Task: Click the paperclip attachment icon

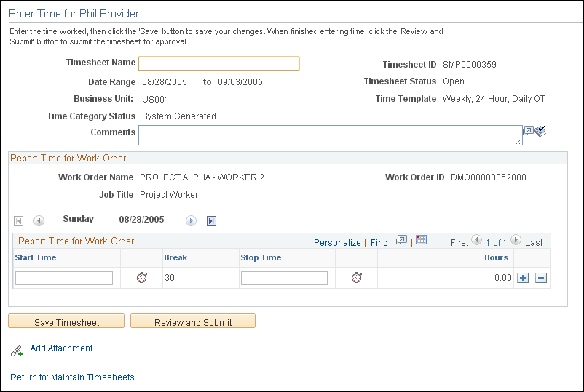Action: [x=17, y=351]
